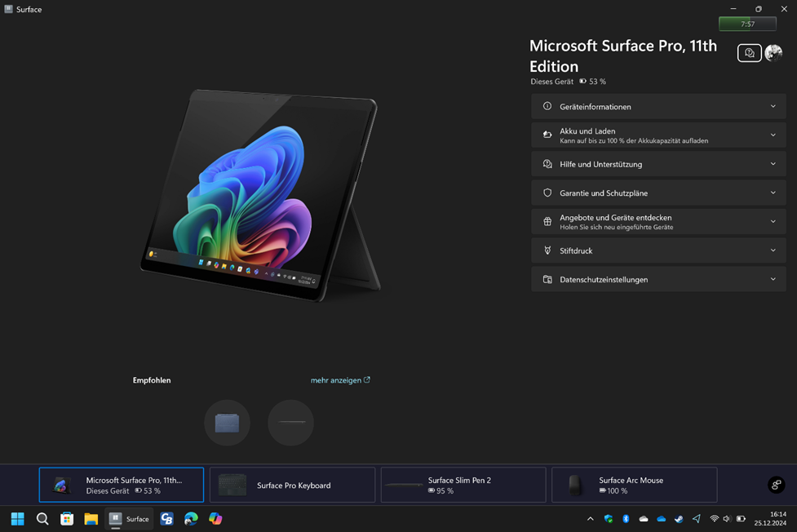Click the Datenschutzeinstellungen privacy icon
Image resolution: width=797 pixels, height=532 pixels.
pyautogui.click(x=547, y=279)
